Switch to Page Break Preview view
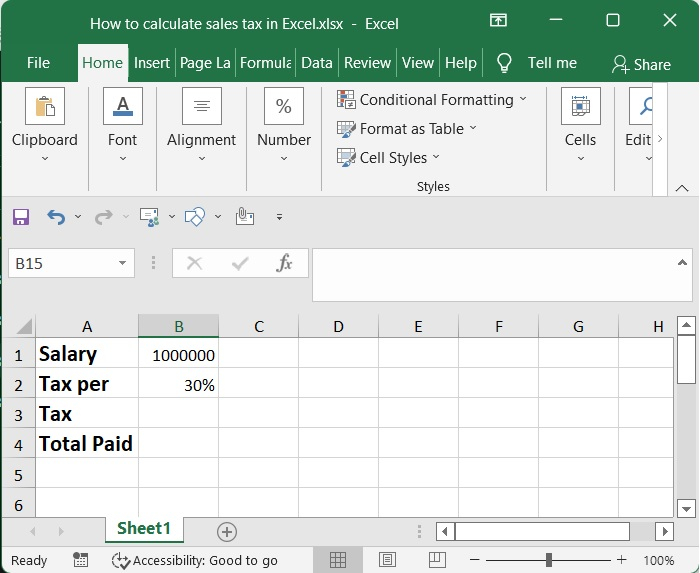The width and height of the screenshot is (700, 573). (436, 560)
